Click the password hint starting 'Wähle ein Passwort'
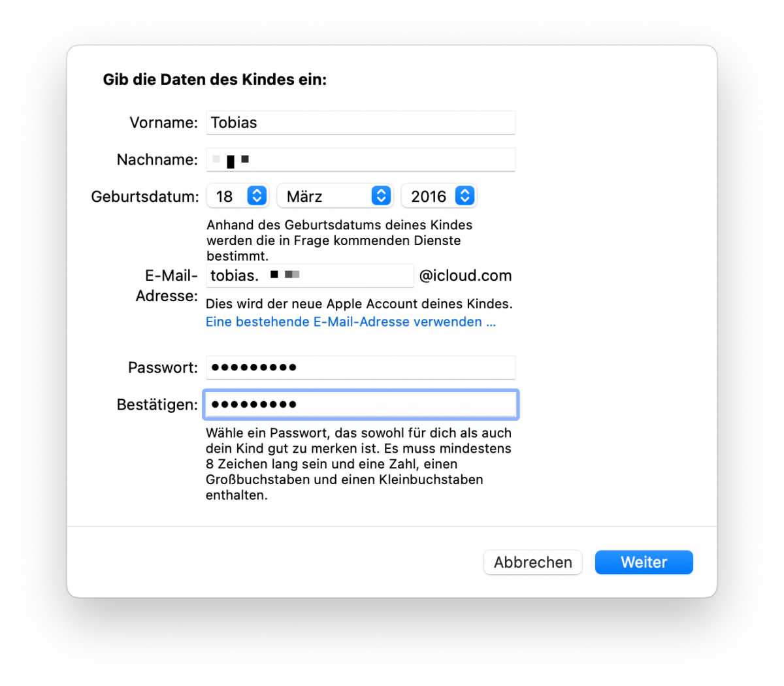This screenshot has height=686, width=784. [x=359, y=464]
